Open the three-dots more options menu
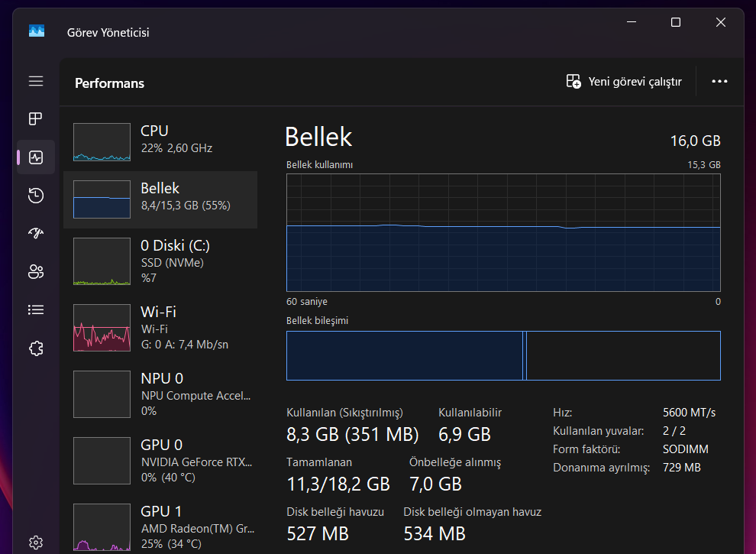Viewport: 756px width, 554px height. tap(719, 81)
